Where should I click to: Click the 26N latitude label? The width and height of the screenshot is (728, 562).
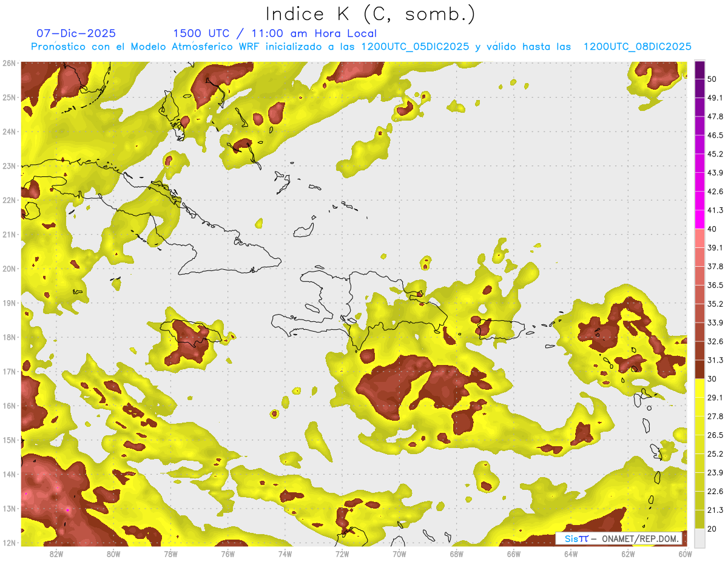(x=9, y=63)
